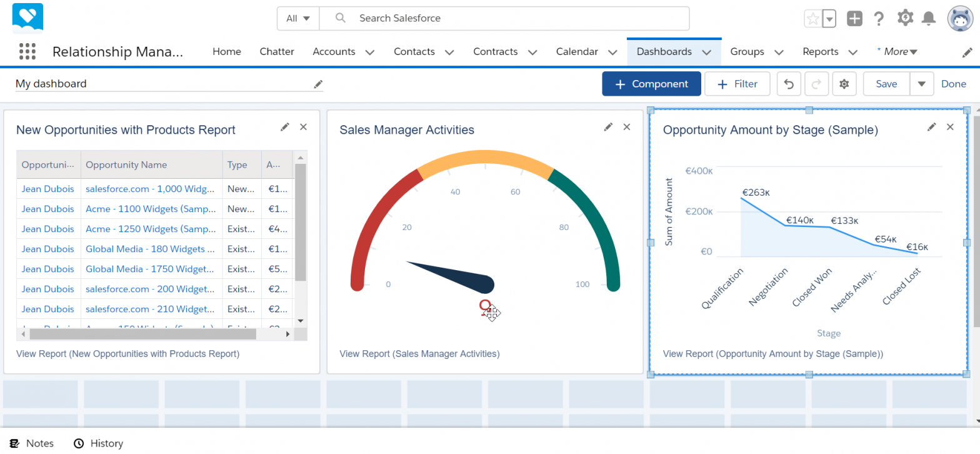This screenshot has height=454, width=980.
Task: Switch to the Chatter tab
Action: click(x=277, y=52)
